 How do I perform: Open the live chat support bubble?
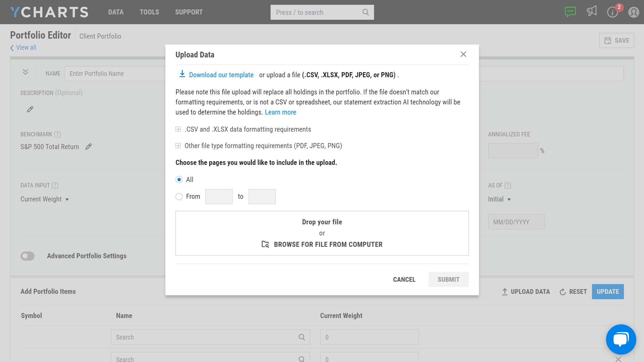tap(621, 339)
